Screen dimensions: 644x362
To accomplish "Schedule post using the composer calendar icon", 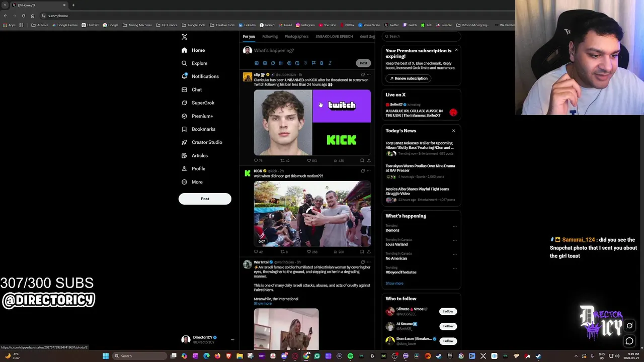I will coord(297,63).
